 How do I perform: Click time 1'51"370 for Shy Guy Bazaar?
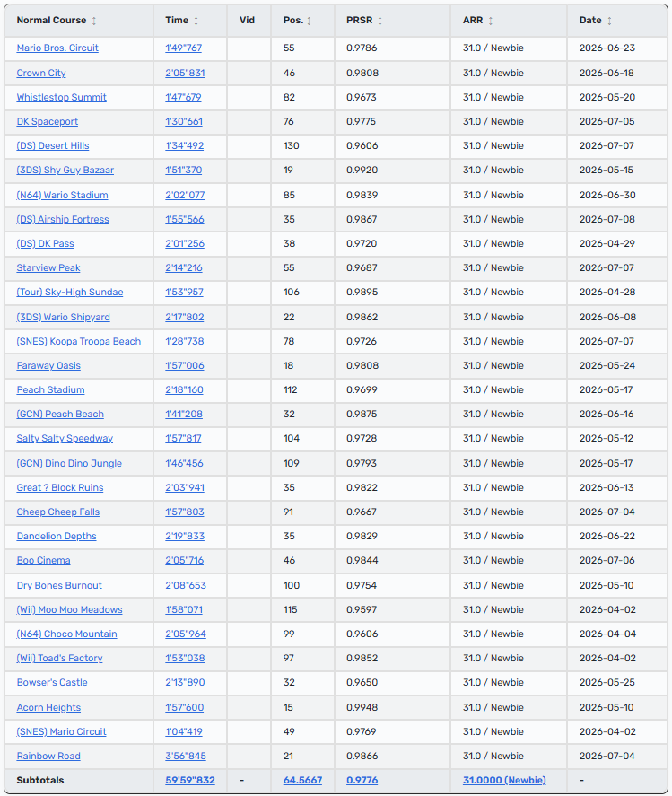[x=183, y=171]
